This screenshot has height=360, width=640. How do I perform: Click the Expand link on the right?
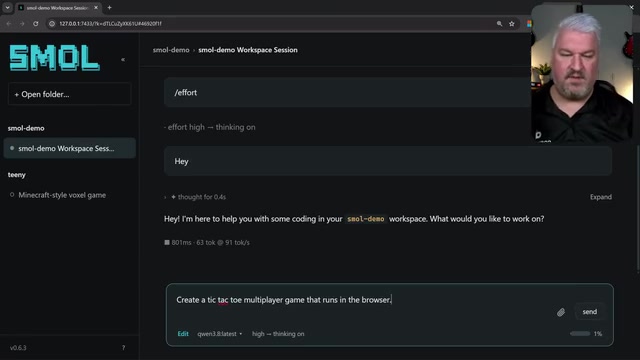(x=600, y=197)
